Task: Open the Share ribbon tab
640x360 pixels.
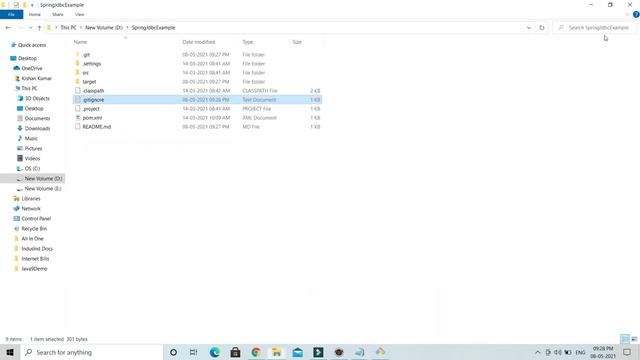Action: [58, 14]
